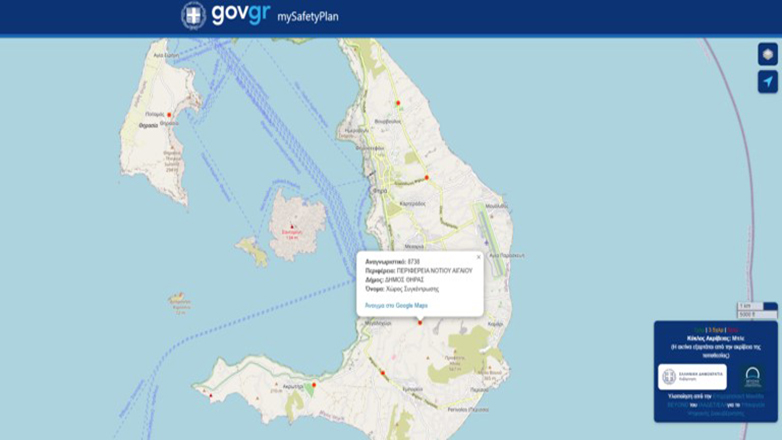Activate the locate-me arrow button
The image size is (782, 440).
767,82
